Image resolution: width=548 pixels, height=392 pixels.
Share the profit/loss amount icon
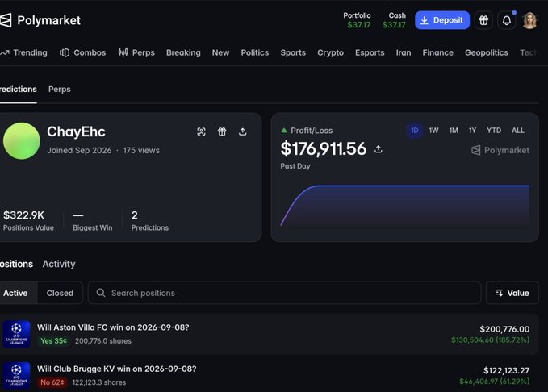tap(379, 149)
